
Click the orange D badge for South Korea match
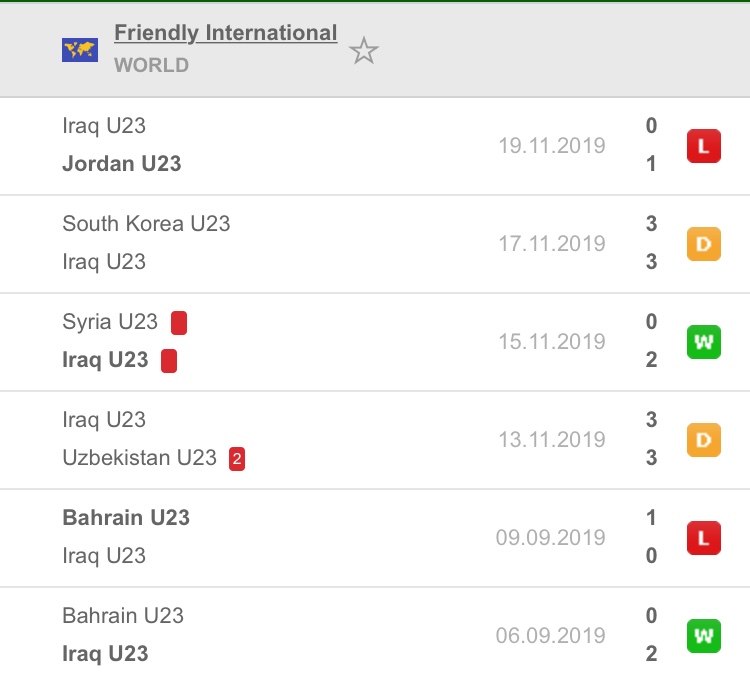[704, 244]
